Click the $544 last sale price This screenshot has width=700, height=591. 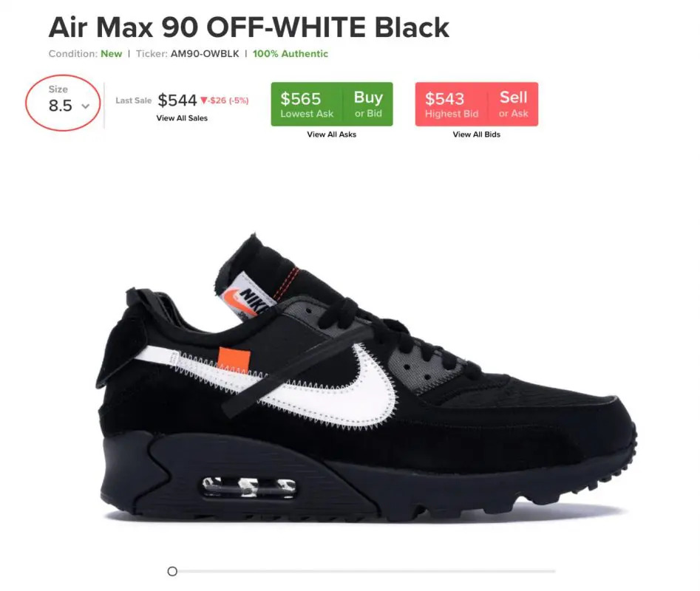click(177, 100)
